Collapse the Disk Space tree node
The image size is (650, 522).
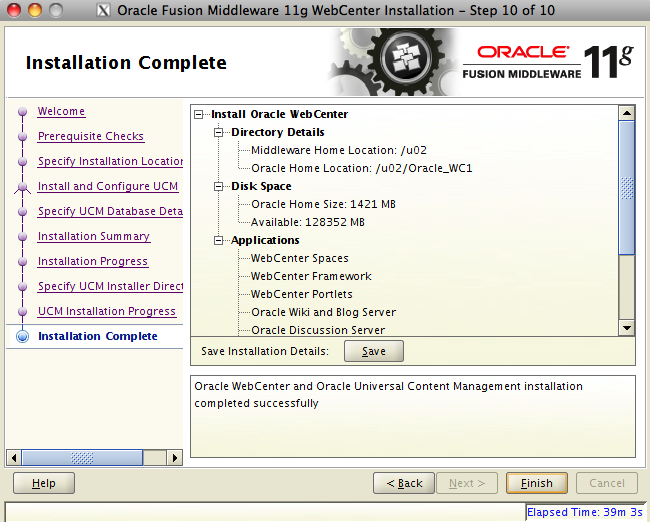(220, 186)
